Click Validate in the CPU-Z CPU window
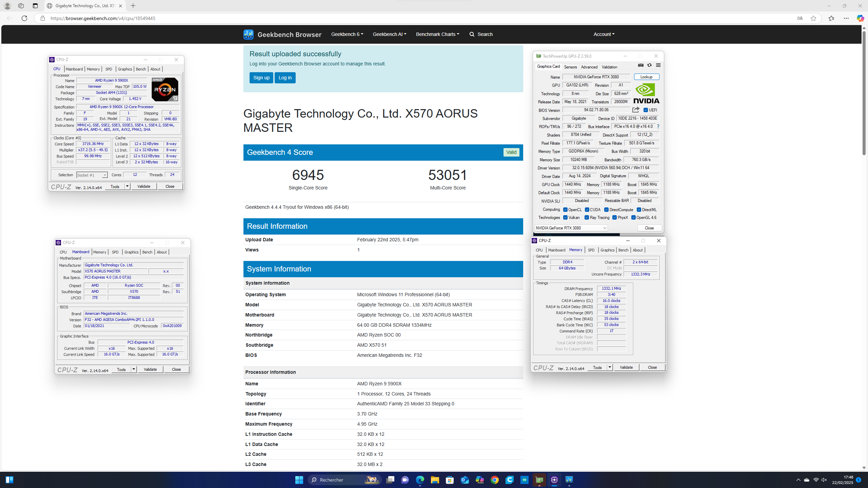The height and width of the screenshot is (488, 868). [x=144, y=186]
